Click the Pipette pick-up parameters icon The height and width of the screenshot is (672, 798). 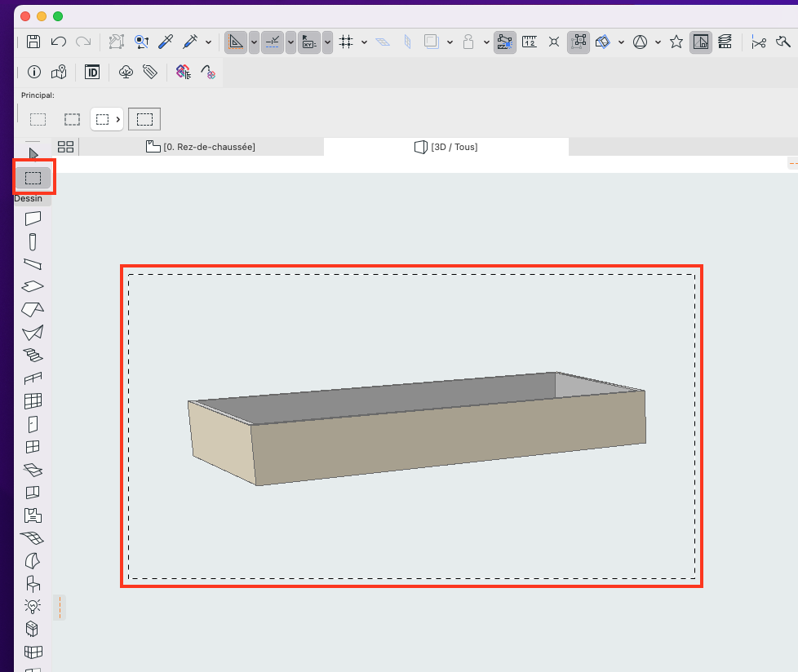coord(166,42)
